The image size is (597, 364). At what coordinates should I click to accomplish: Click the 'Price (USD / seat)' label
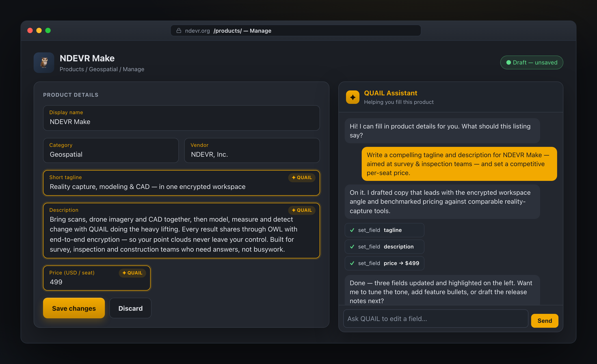coord(72,272)
